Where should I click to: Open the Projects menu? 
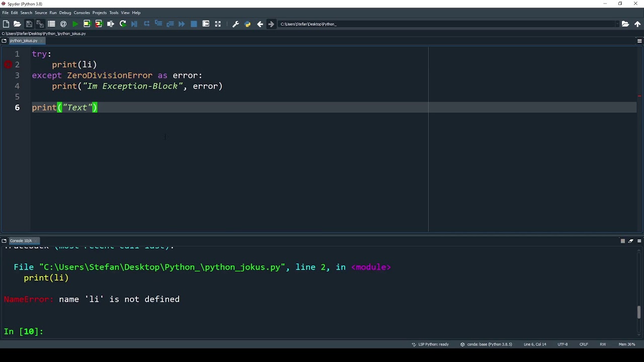[x=99, y=13]
